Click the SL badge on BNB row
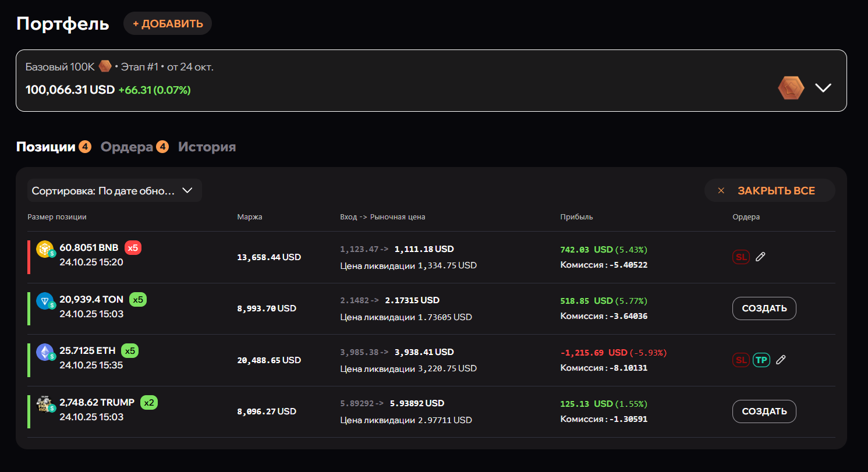The height and width of the screenshot is (472, 868). 741,257
